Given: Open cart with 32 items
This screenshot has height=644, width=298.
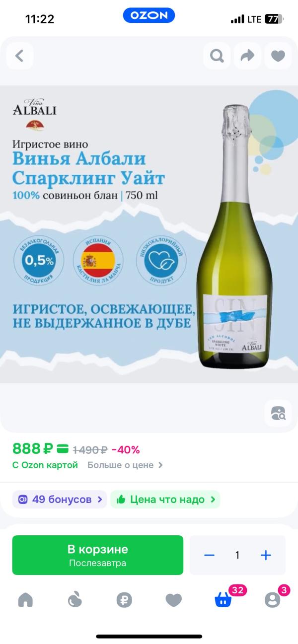Looking at the screenshot, I should 223,600.
